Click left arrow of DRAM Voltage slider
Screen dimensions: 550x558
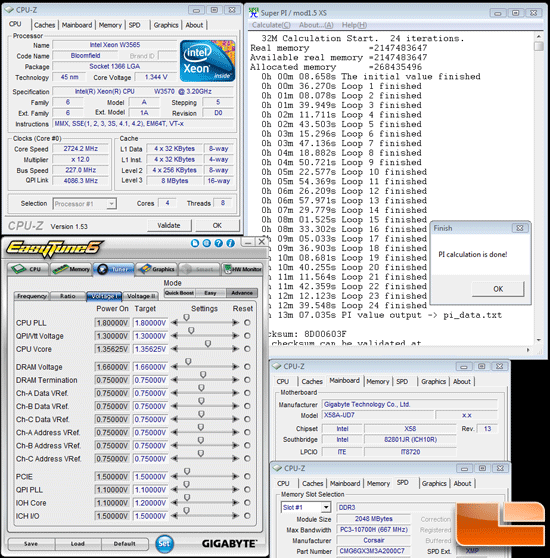[x=174, y=367]
